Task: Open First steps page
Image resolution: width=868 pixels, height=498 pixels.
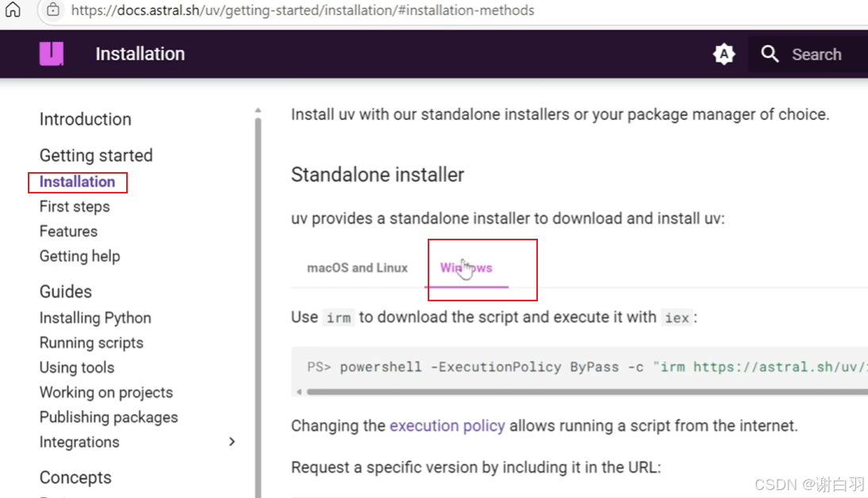Action: tap(75, 206)
